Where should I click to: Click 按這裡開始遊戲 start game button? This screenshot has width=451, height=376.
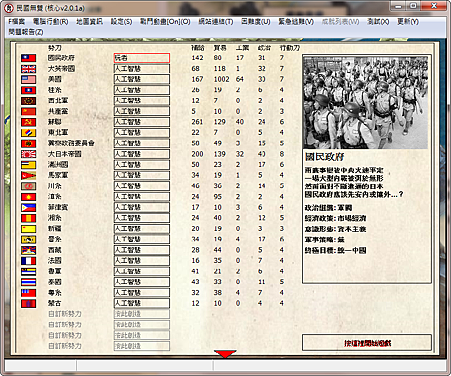coord(367,343)
